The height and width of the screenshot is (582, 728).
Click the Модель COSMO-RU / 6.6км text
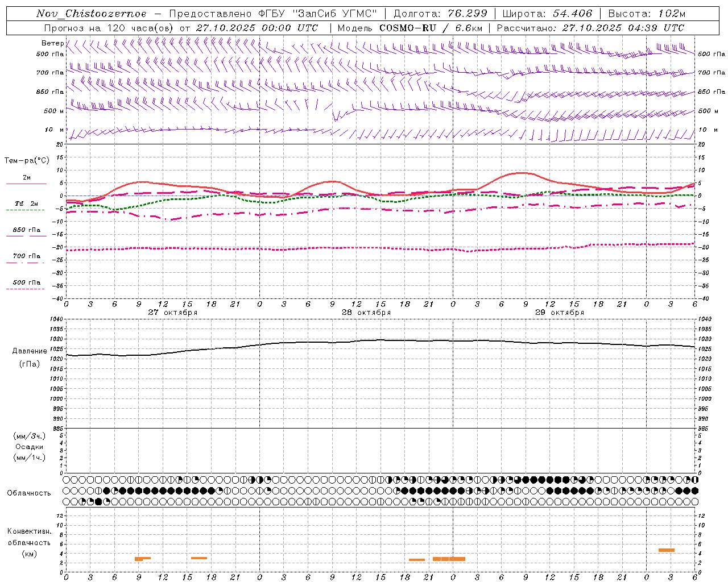[410, 28]
